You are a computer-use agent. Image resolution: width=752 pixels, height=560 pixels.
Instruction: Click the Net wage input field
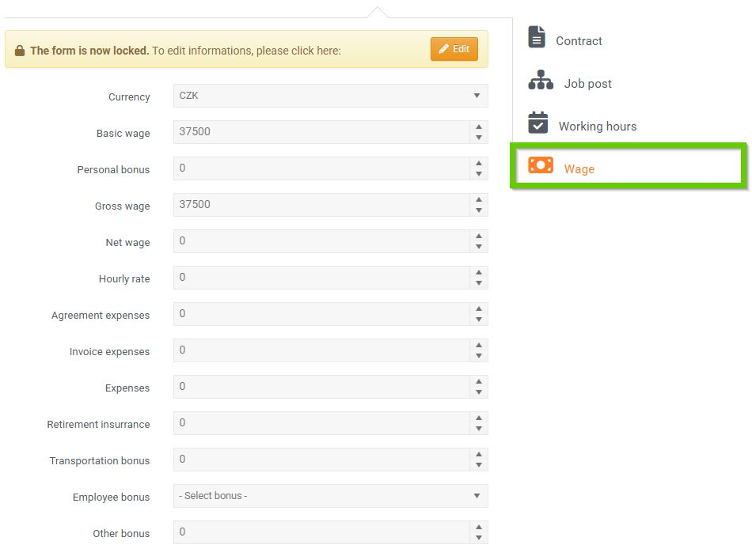pyautogui.click(x=321, y=241)
